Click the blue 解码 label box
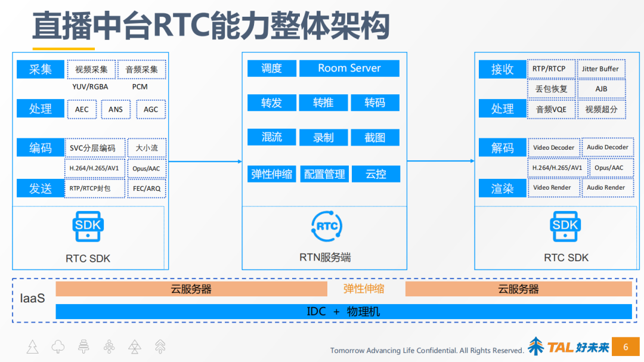The height and width of the screenshot is (362, 644). [502, 147]
